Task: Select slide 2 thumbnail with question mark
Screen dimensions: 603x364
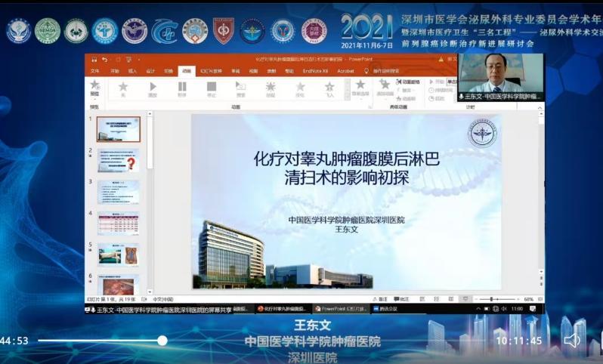Action: click(119, 161)
